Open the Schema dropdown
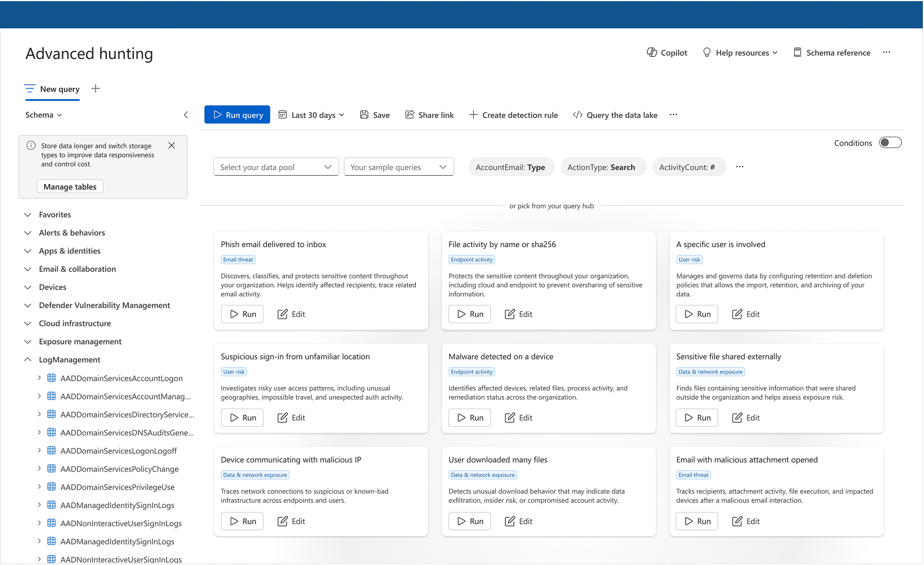Screen dimensions: 924x565 coord(44,115)
